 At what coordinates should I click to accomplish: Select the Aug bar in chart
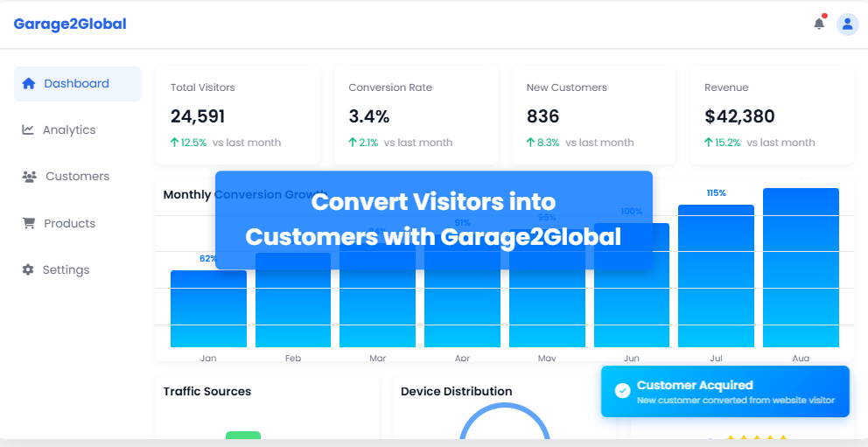pos(801,268)
